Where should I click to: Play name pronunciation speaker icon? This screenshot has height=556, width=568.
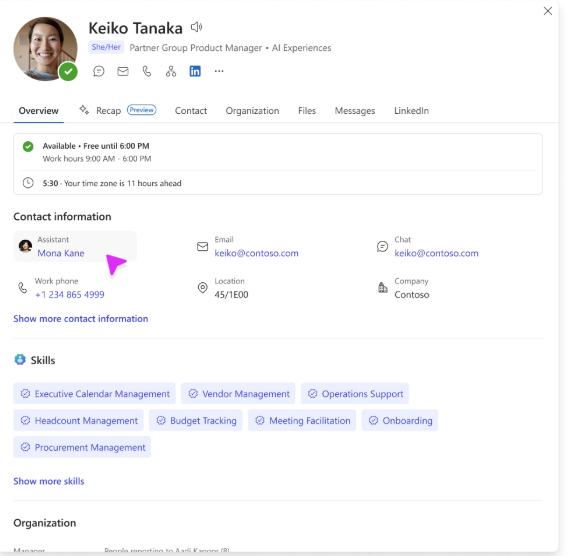coord(196,27)
